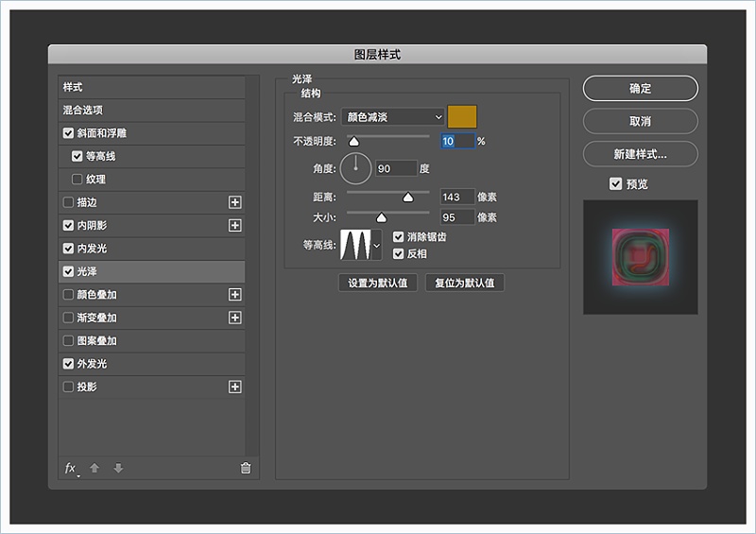Click the move effect down arrow

(118, 468)
